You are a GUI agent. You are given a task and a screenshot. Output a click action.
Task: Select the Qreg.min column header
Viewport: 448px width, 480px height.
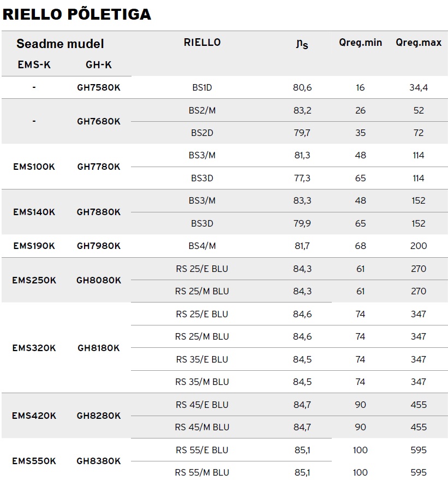coord(360,43)
